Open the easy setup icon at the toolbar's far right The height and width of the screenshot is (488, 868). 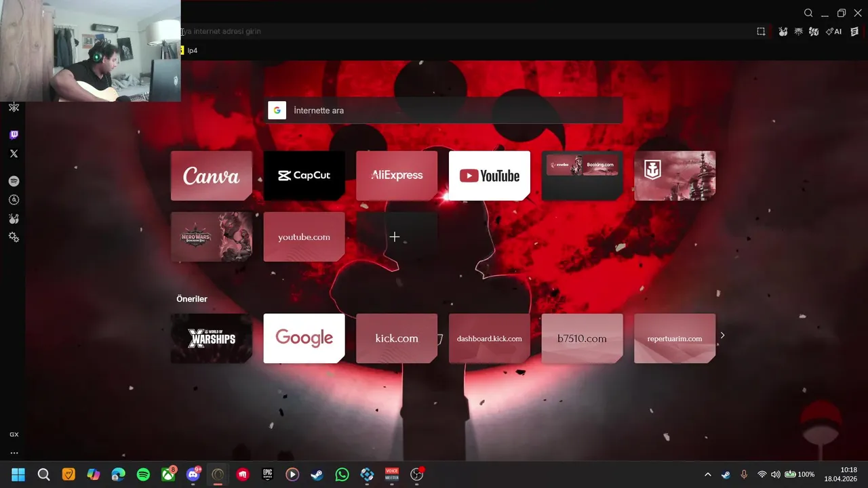coord(854,31)
